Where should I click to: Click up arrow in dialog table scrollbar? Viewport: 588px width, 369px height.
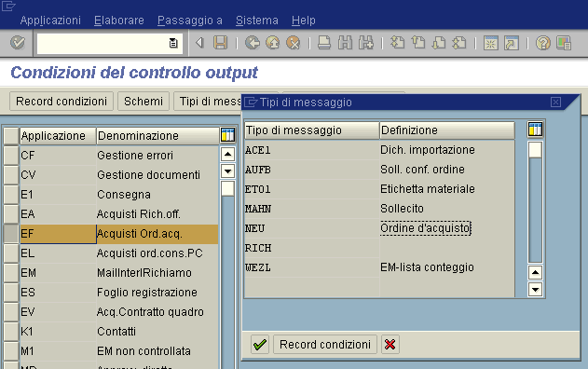[535, 272]
